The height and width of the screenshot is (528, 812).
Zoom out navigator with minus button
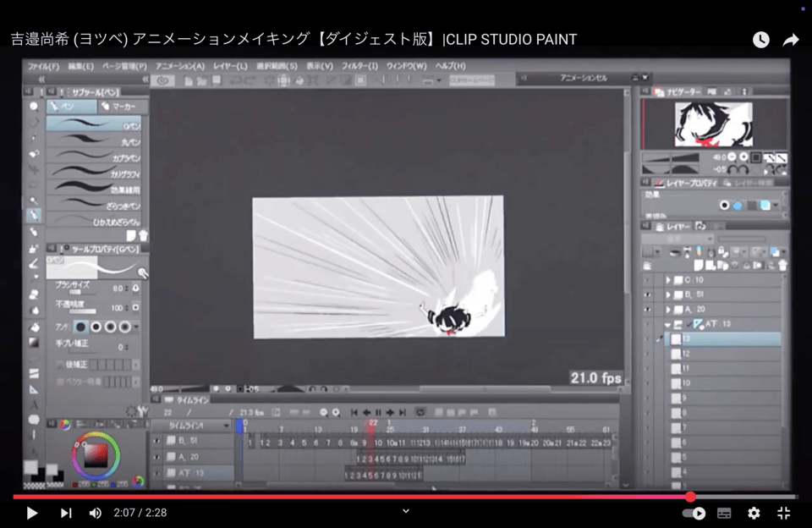[x=732, y=157]
